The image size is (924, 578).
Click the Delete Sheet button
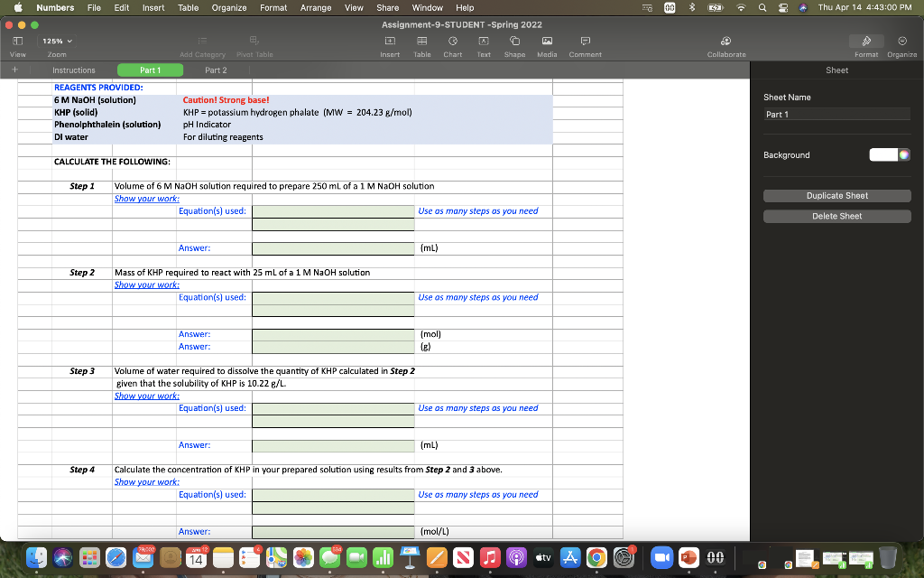(x=836, y=216)
